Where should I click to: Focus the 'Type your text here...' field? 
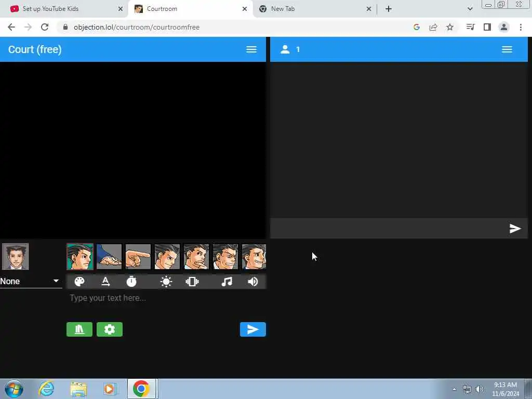point(166,298)
